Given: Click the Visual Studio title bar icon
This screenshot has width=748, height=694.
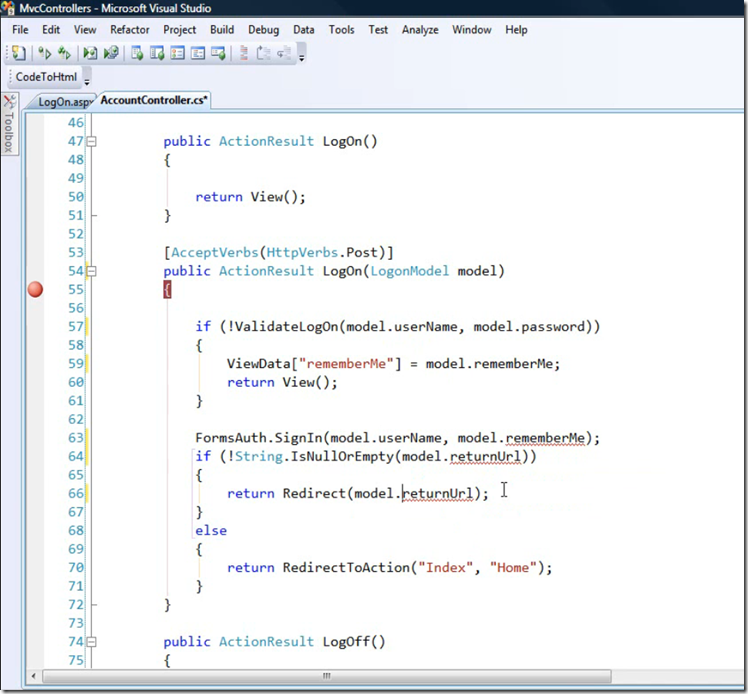Looking at the screenshot, I should pyautogui.click(x=8, y=8).
